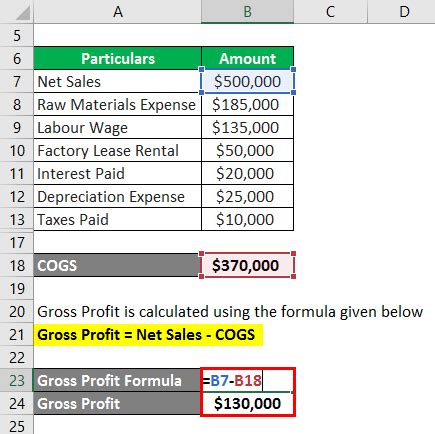435x434 pixels.
Task: Click the Depreciation Expense amount $25,000
Action: pos(247,197)
